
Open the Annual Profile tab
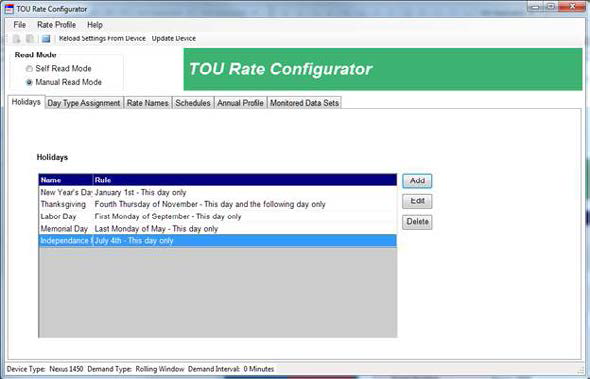[x=240, y=103]
